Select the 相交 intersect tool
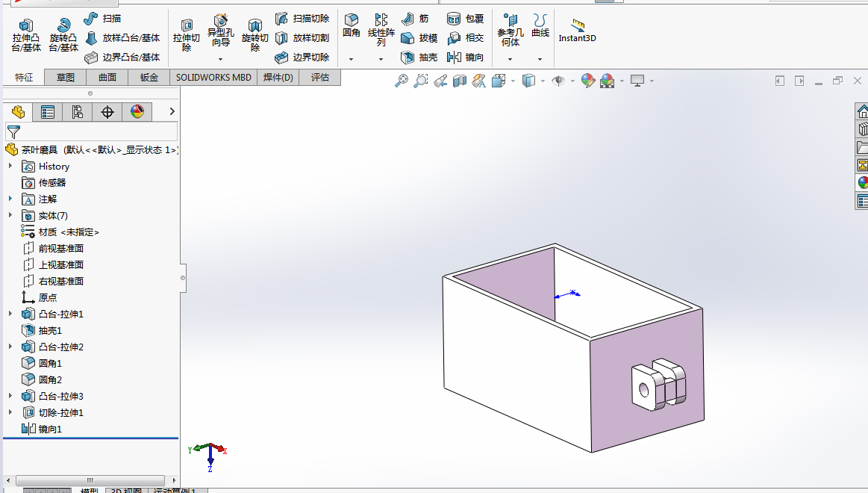 pos(465,37)
